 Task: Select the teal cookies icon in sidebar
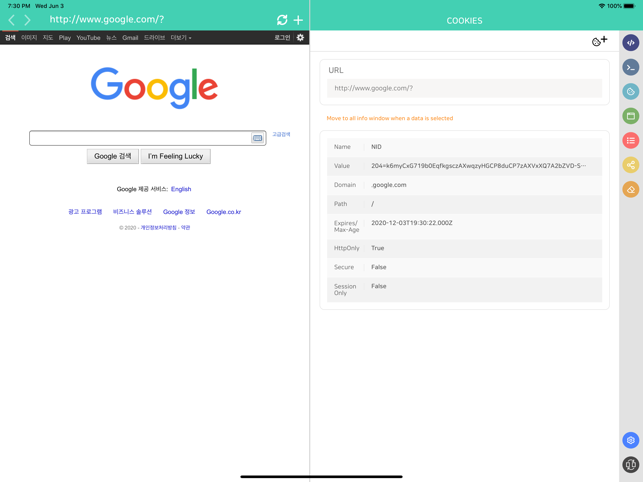(x=631, y=91)
